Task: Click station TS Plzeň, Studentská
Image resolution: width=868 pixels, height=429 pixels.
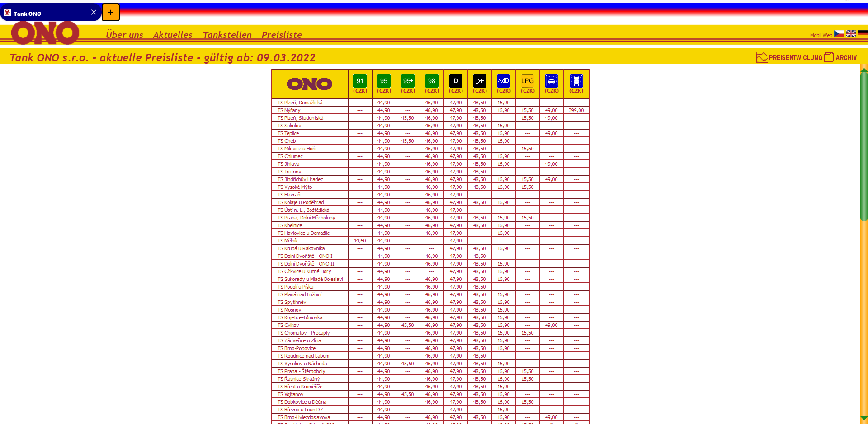Action: coord(300,118)
